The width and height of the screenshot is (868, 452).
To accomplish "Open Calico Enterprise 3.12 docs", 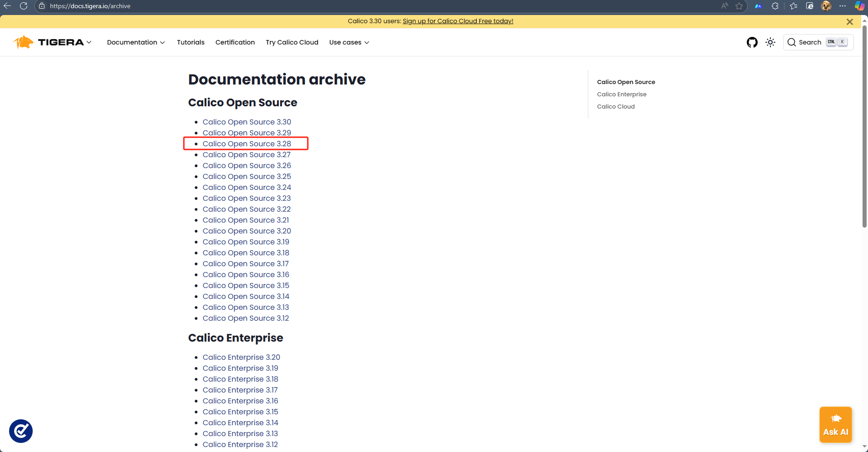I will tap(240, 444).
